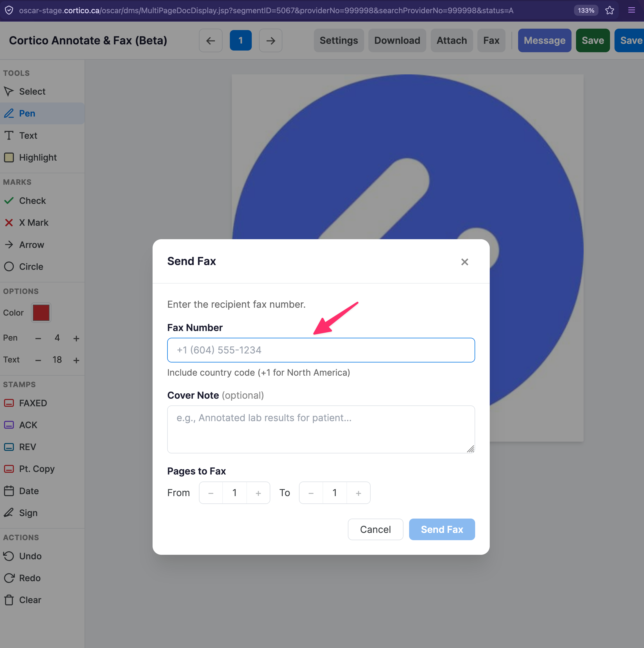Apply the Pt. Copy stamp
This screenshot has height=648, width=644.
pyautogui.click(x=42, y=469)
